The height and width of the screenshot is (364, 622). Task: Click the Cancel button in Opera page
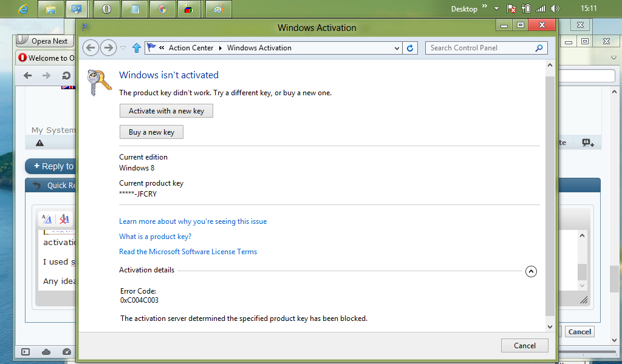[579, 332]
